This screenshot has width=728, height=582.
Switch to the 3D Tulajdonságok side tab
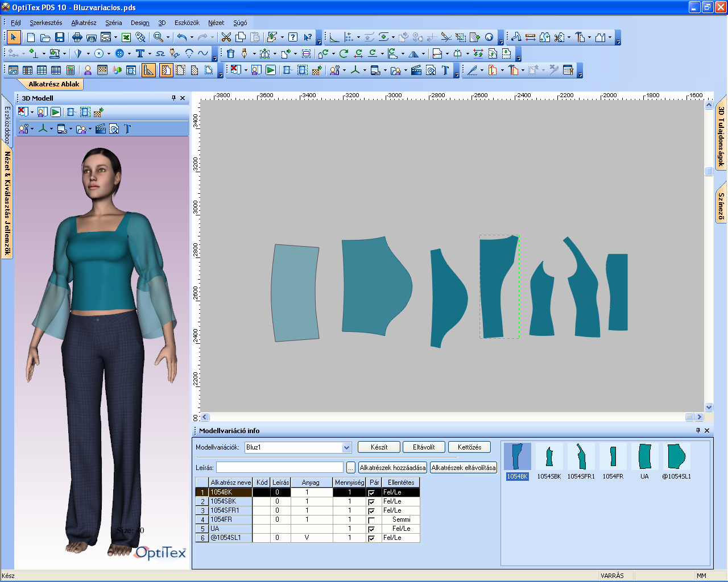click(721, 135)
